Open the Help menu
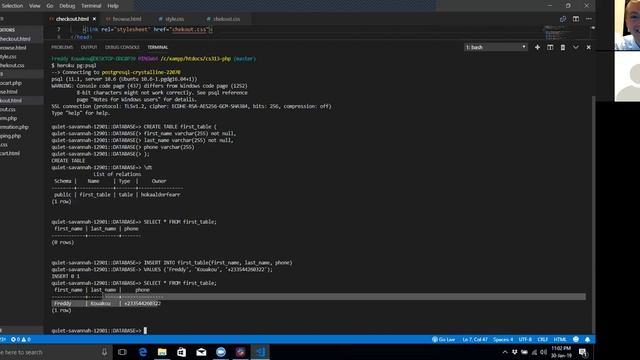The image size is (640, 360). (113, 6)
